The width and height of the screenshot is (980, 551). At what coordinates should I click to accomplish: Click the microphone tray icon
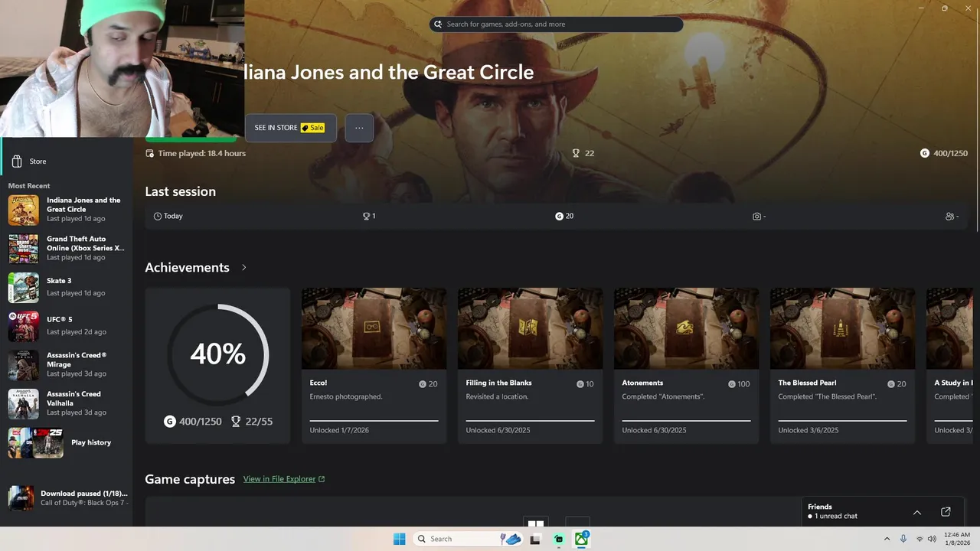(x=903, y=539)
